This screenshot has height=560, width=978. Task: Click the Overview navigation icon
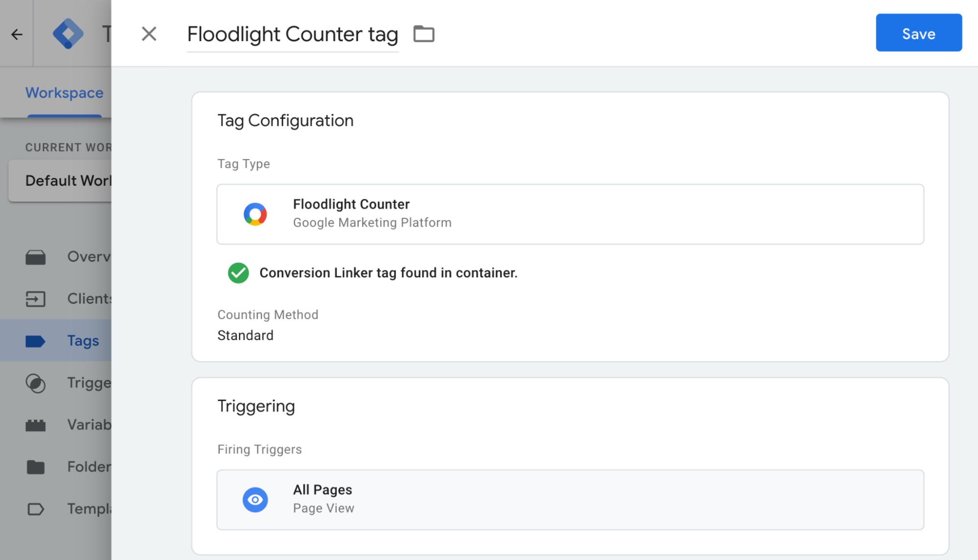36,255
